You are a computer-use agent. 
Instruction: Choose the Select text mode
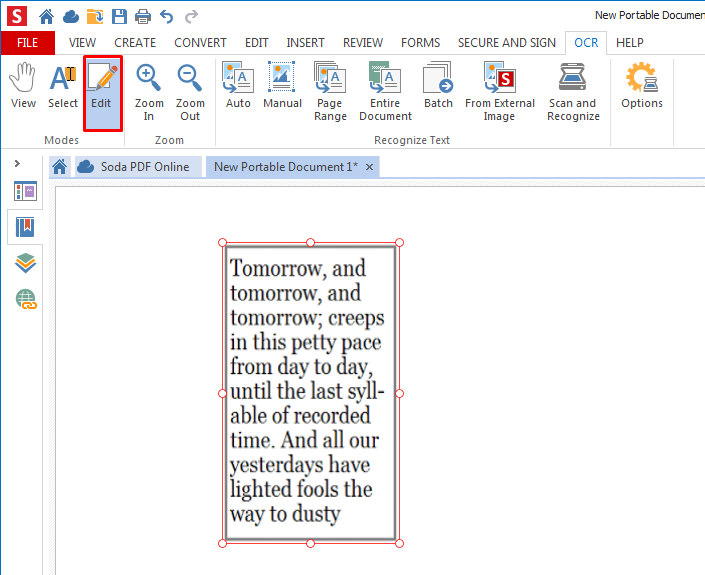tap(63, 85)
